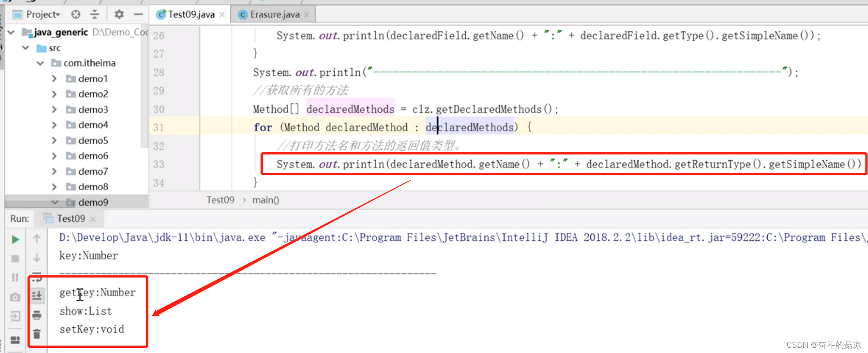Expand the demo3 package
Image resolution: width=868 pixels, height=353 pixels.
(54, 110)
